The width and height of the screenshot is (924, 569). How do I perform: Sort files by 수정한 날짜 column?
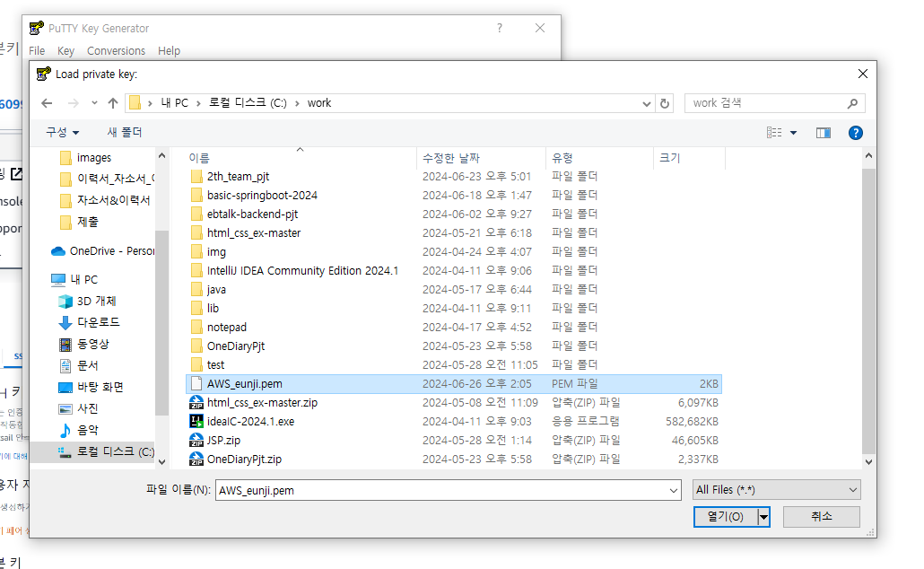click(481, 158)
